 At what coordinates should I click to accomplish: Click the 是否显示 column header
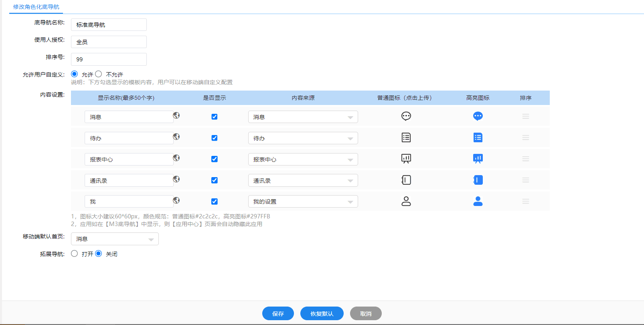[215, 98]
